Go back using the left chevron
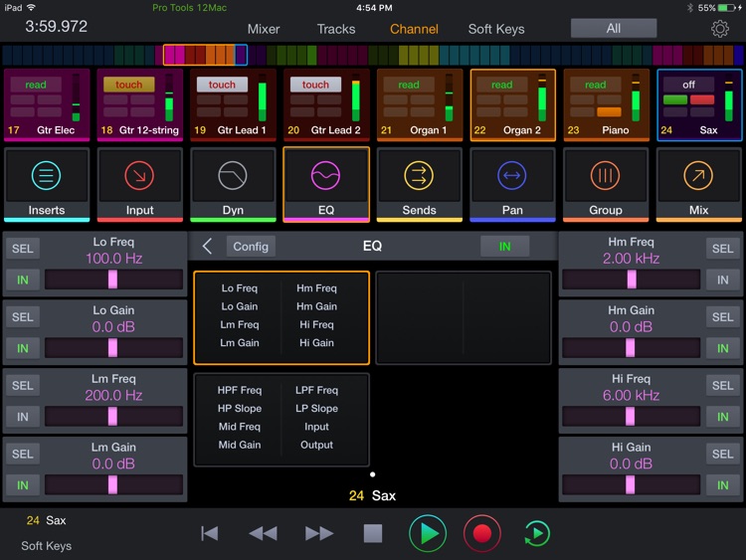Screen dimensions: 746x560 point(207,247)
